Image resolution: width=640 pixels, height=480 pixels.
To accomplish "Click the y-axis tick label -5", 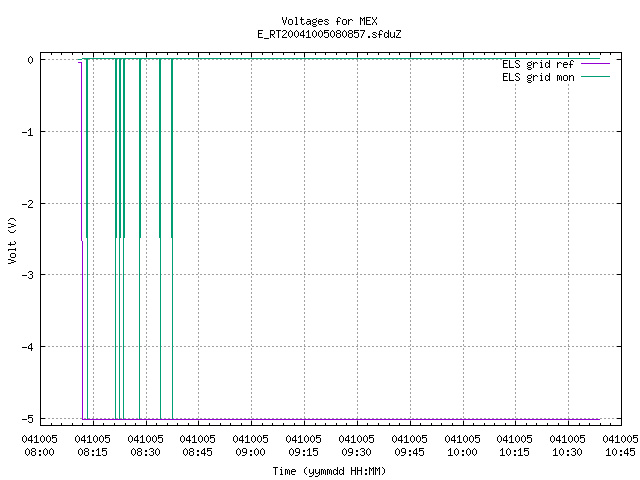I will tap(28, 419).
